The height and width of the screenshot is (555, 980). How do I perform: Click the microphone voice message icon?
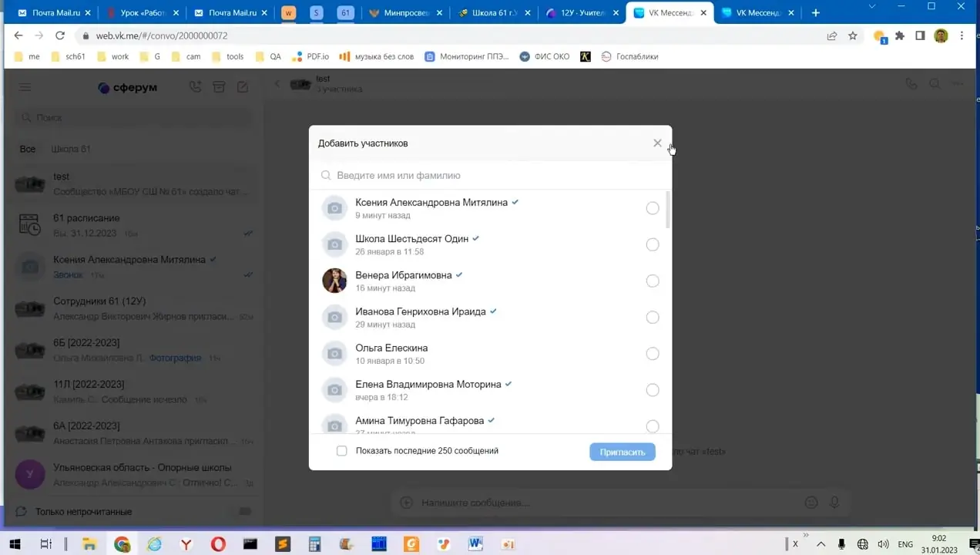click(x=834, y=503)
